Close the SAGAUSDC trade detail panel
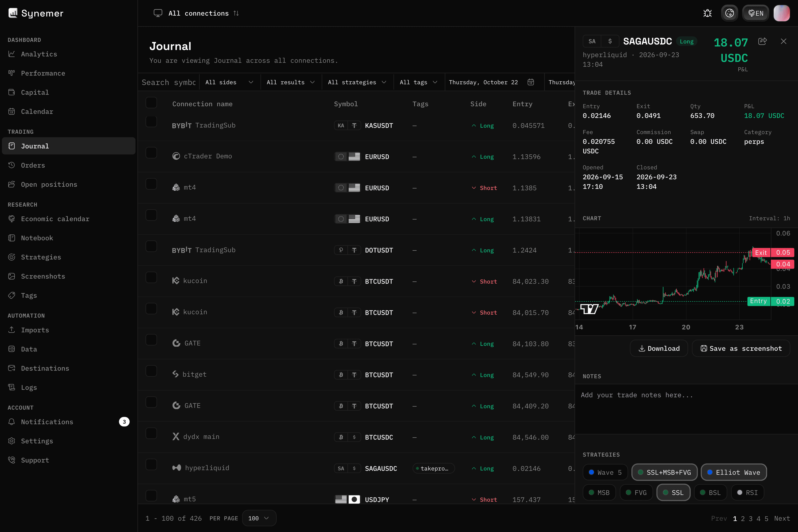This screenshot has width=798, height=532. click(783, 41)
